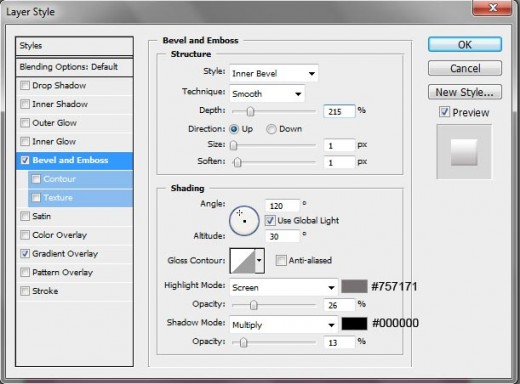Open the gray highlight color swatch
The width and height of the screenshot is (520, 384).
354,286
